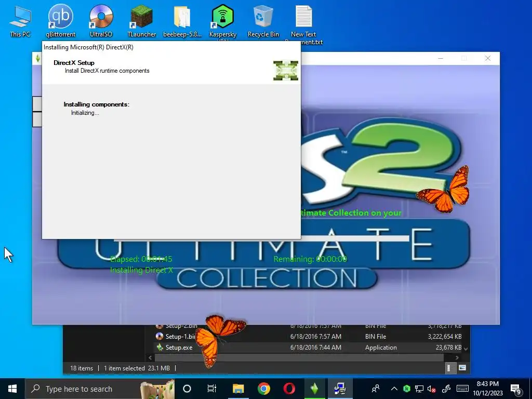Select the TLauncher desktop shortcut
The width and height of the screenshot is (532, 399).
tap(141, 21)
